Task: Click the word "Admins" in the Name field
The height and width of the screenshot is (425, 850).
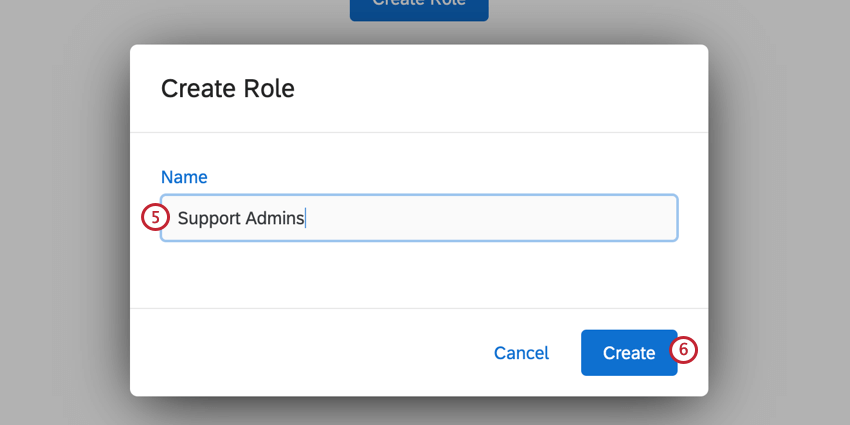Action: pyautogui.click(x=274, y=218)
